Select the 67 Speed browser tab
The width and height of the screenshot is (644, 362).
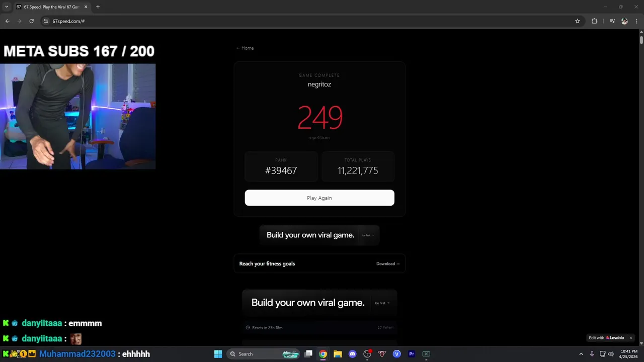(52, 7)
